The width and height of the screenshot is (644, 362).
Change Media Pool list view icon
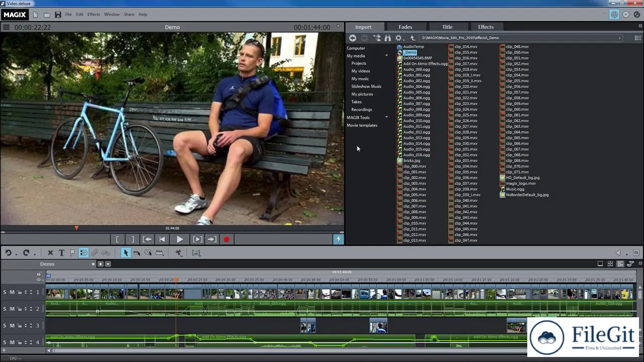click(638, 38)
